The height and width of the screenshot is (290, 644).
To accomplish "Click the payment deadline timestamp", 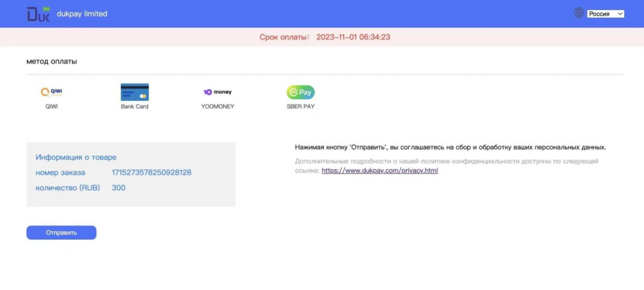I will click(353, 37).
